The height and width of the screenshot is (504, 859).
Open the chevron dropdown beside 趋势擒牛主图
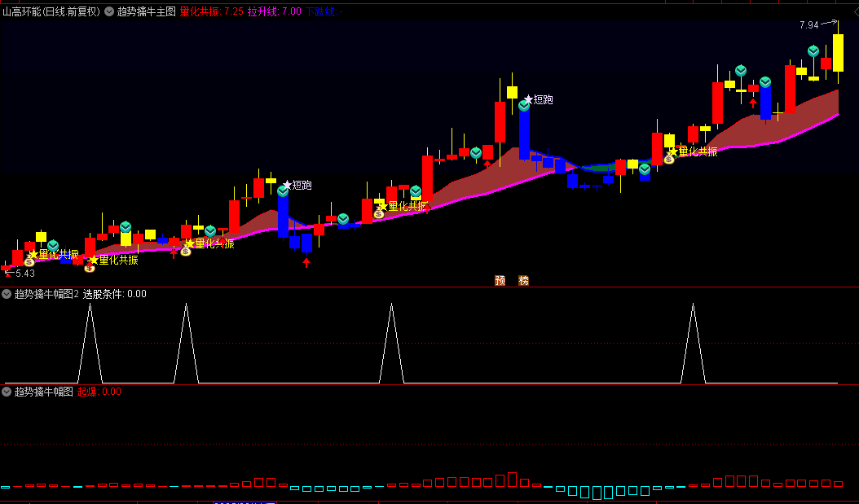click(x=109, y=11)
